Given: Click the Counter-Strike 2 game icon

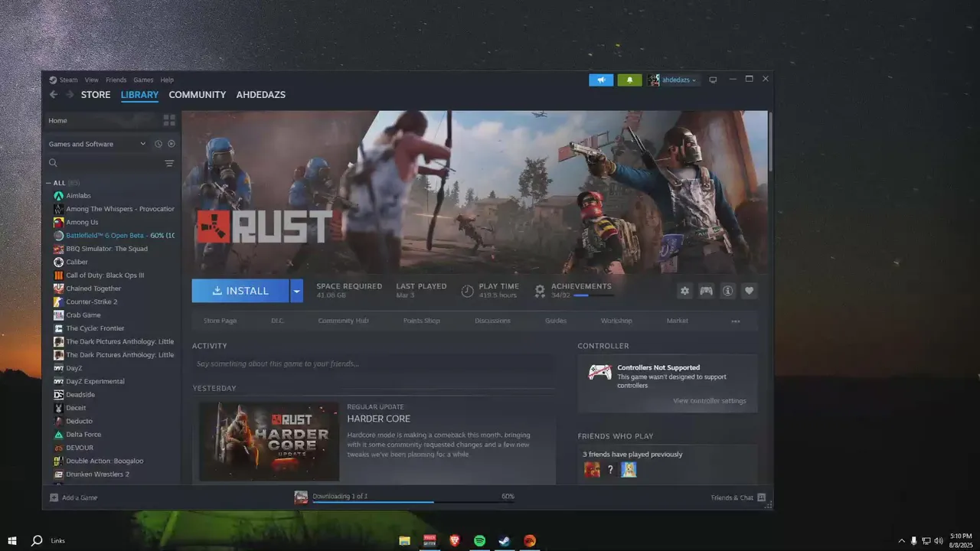Looking at the screenshot, I should point(59,302).
